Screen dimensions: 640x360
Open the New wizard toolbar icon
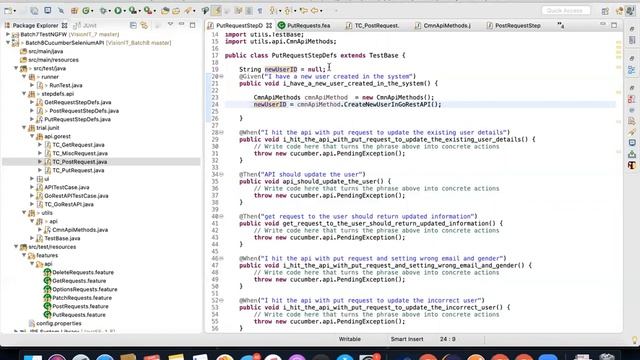click(x=8, y=11)
